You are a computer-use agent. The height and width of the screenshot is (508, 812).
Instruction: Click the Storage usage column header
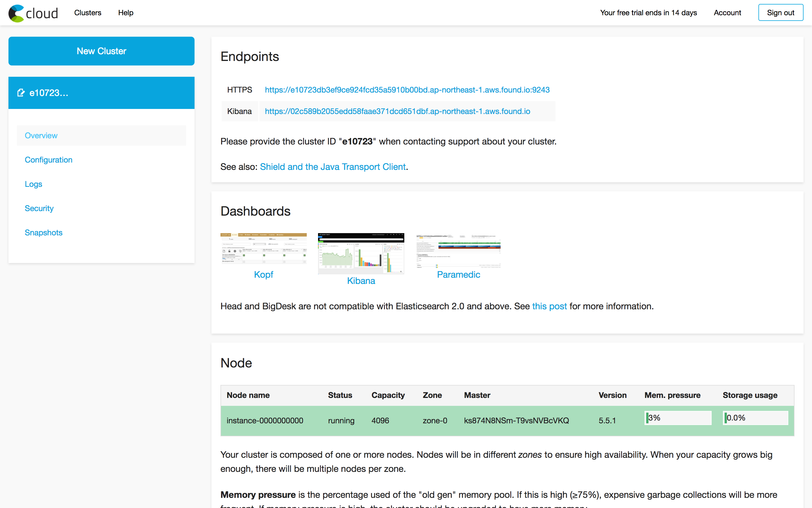point(750,395)
